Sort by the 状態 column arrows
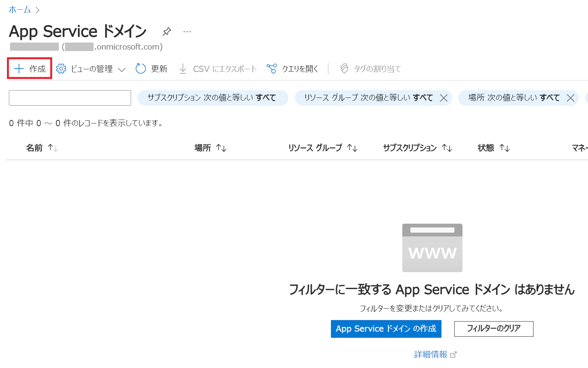 point(504,148)
